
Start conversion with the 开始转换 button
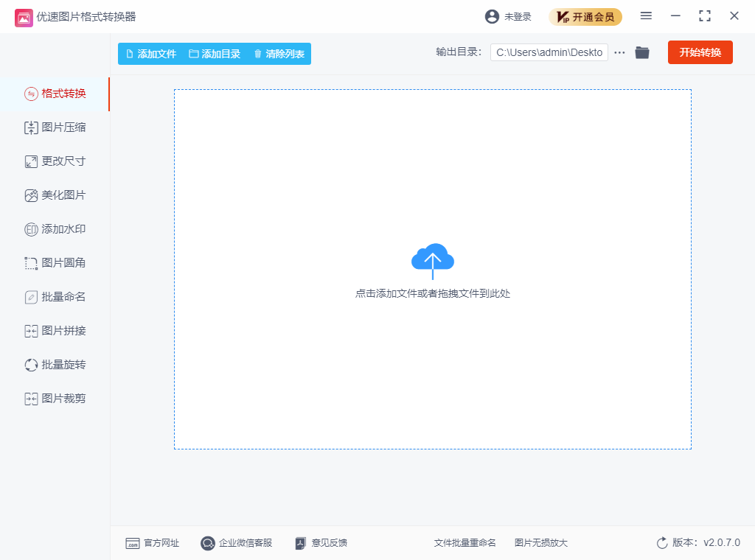click(700, 52)
